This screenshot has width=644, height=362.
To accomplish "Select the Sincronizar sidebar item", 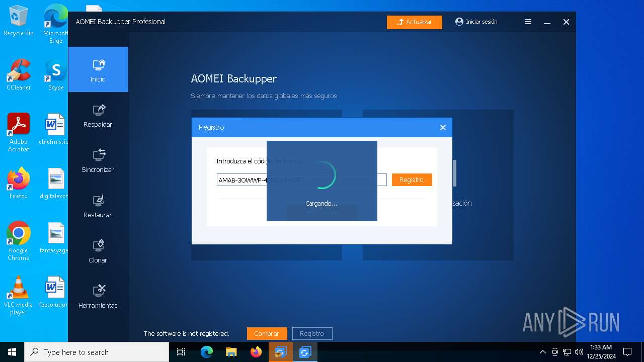I will coord(98,160).
